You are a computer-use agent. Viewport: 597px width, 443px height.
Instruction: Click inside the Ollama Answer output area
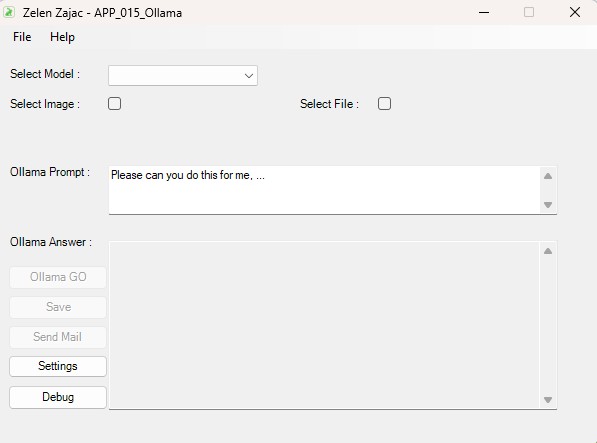click(324, 325)
